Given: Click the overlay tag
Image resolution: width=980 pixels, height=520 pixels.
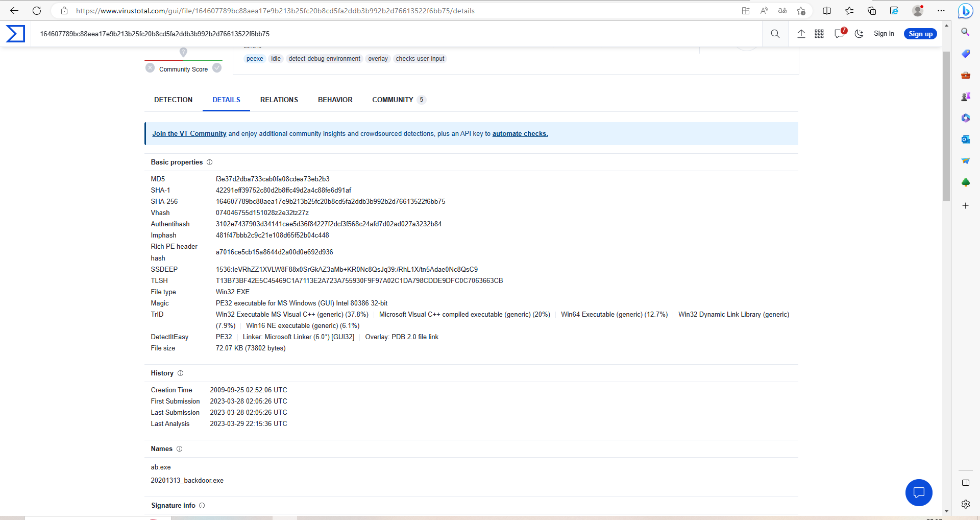Looking at the screenshot, I should (378, 59).
